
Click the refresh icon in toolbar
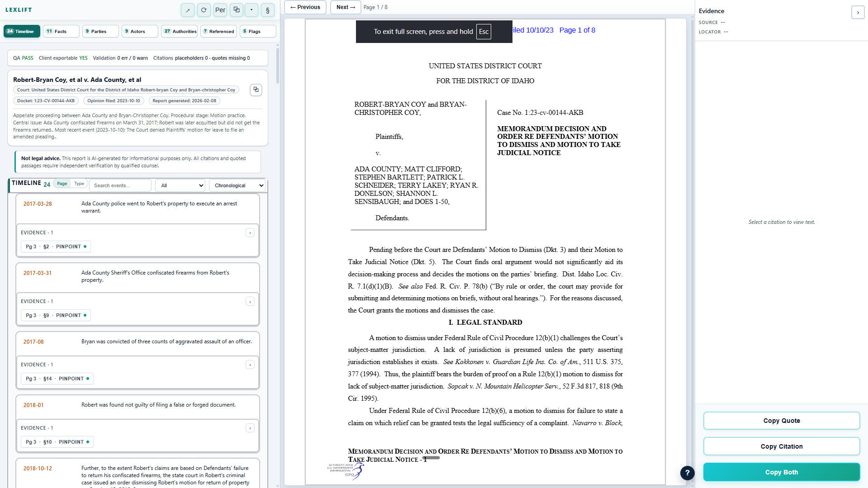[x=204, y=10]
